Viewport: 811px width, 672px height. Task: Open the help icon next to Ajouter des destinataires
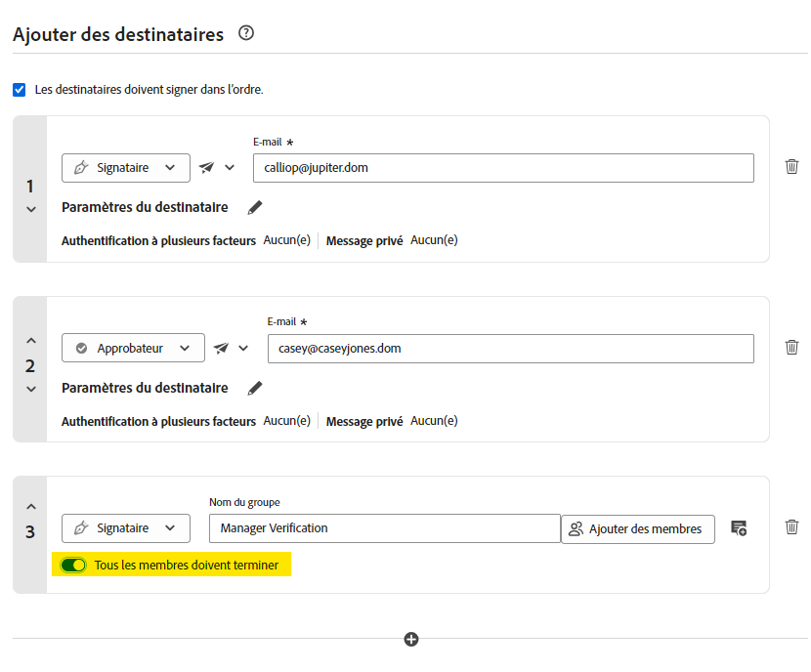click(x=245, y=32)
